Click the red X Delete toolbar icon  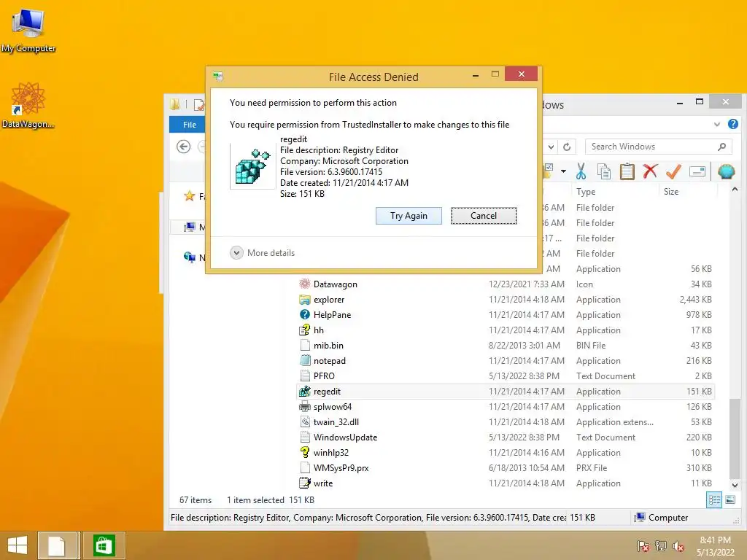coord(650,171)
